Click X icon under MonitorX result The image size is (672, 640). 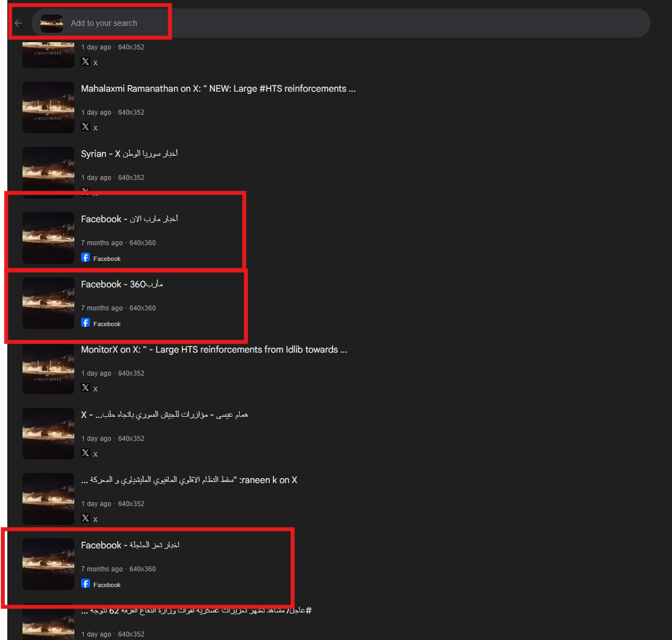point(86,387)
